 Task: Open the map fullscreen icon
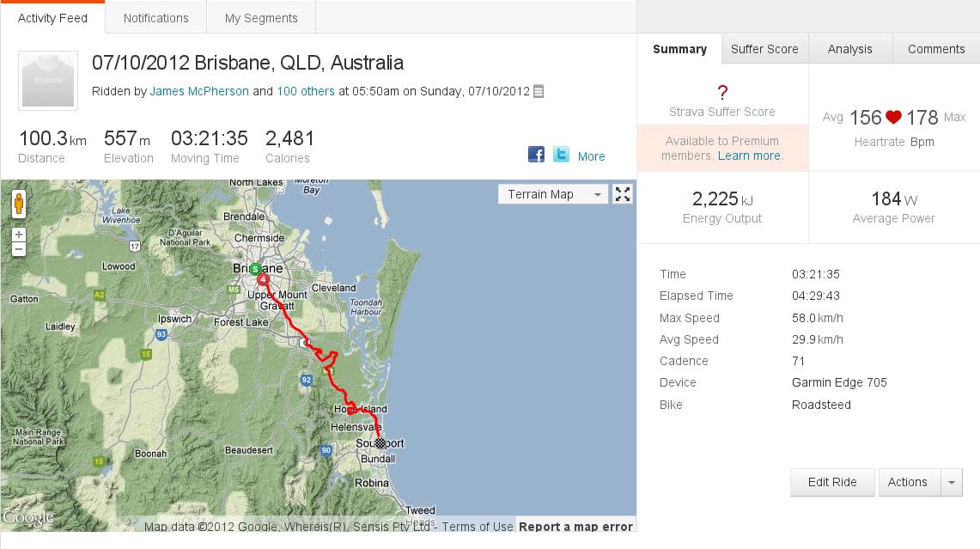point(623,194)
